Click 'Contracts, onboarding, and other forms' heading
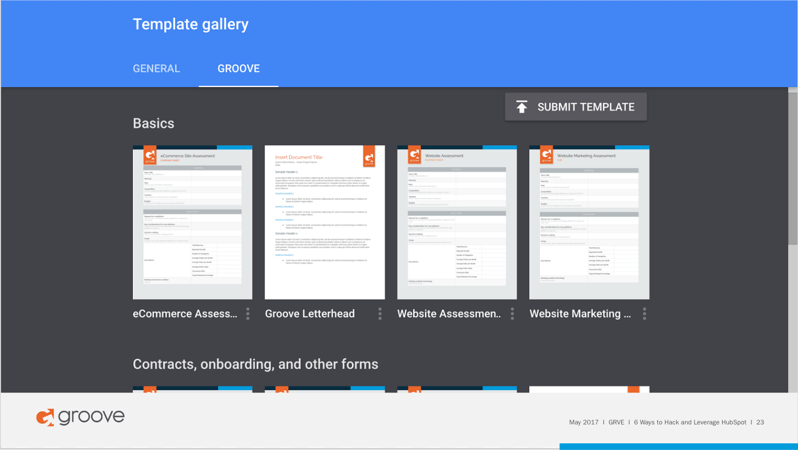The image size is (798, 450). click(x=255, y=364)
